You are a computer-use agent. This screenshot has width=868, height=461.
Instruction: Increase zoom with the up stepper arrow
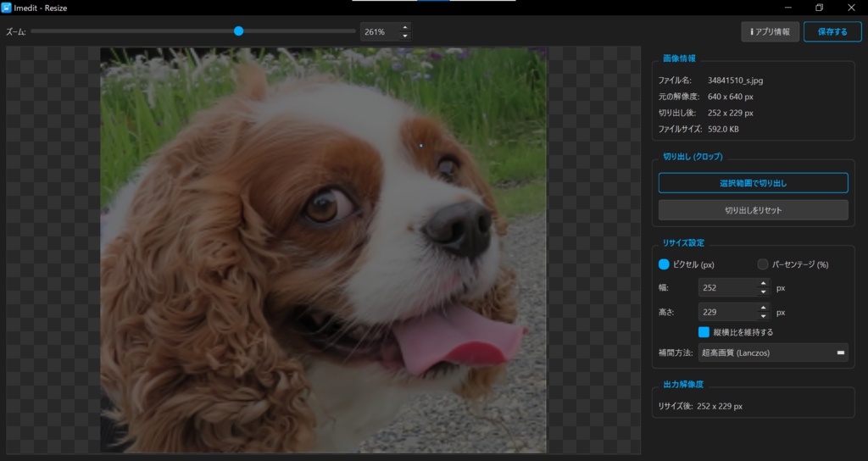click(x=405, y=28)
